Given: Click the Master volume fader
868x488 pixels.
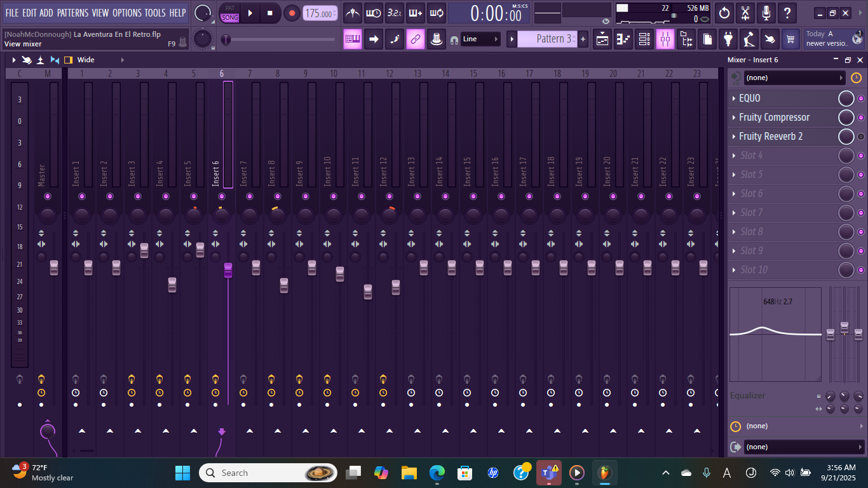Looking at the screenshot, I should pos(54,268).
